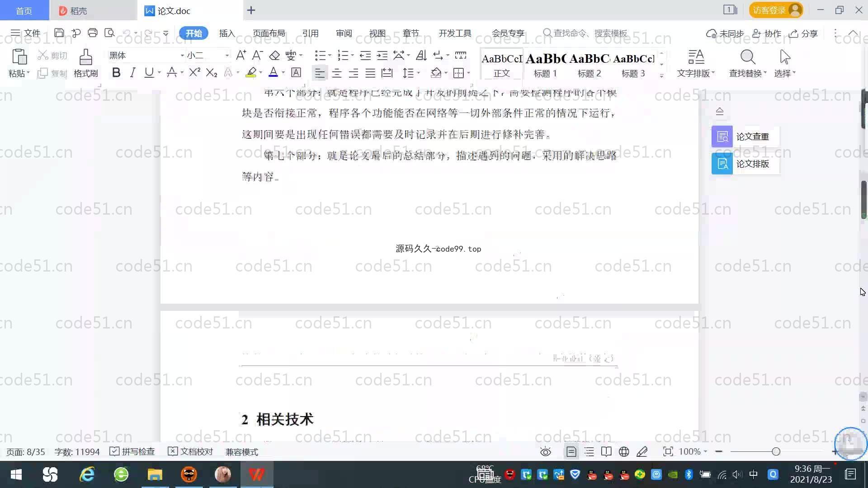Screen dimensions: 868x488
Task: Justify the paragraph text
Action: tap(370, 73)
